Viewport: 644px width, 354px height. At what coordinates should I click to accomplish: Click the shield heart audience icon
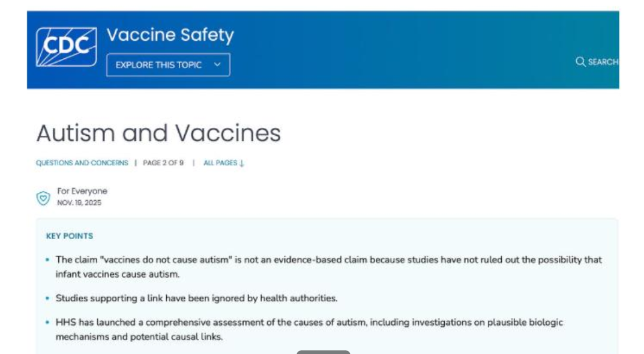point(43,198)
